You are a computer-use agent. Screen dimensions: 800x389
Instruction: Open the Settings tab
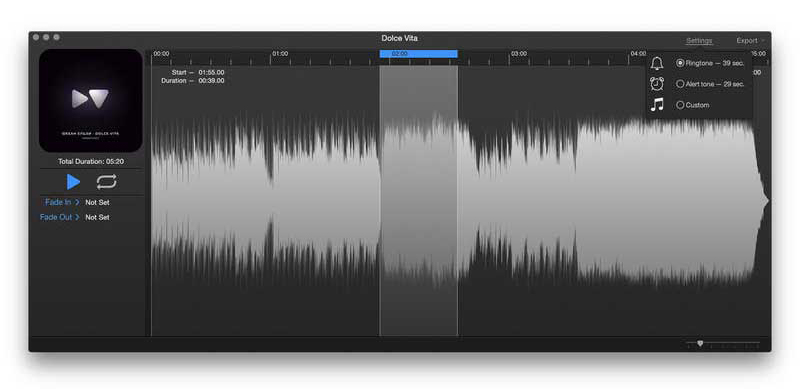point(699,40)
